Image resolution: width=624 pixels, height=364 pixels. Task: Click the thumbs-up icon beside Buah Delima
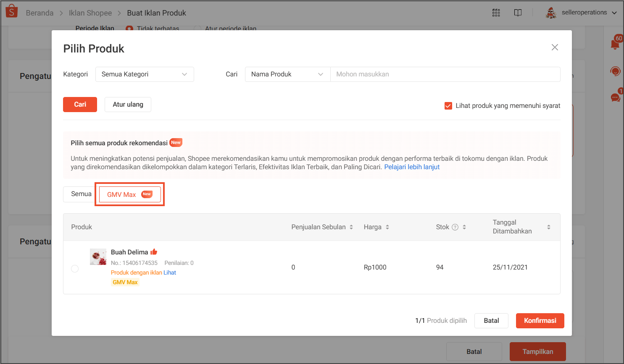154,252
